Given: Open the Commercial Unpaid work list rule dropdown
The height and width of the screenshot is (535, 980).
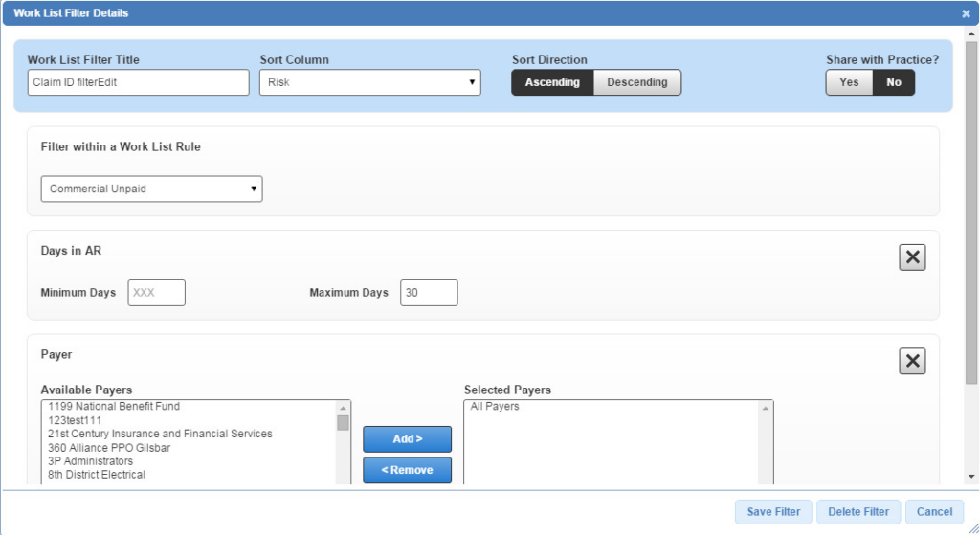Looking at the screenshot, I should point(151,189).
